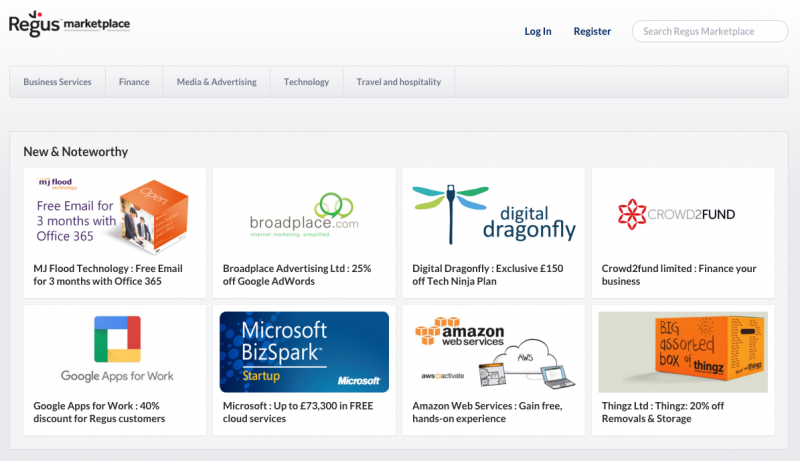Focus the Search Regus Marketplace field
The image size is (800, 461).
click(710, 31)
